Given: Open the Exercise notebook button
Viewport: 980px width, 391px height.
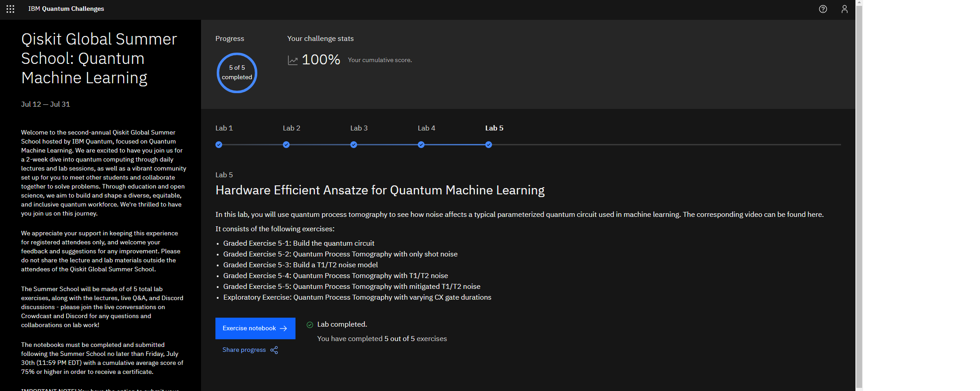Looking at the screenshot, I should (255, 328).
